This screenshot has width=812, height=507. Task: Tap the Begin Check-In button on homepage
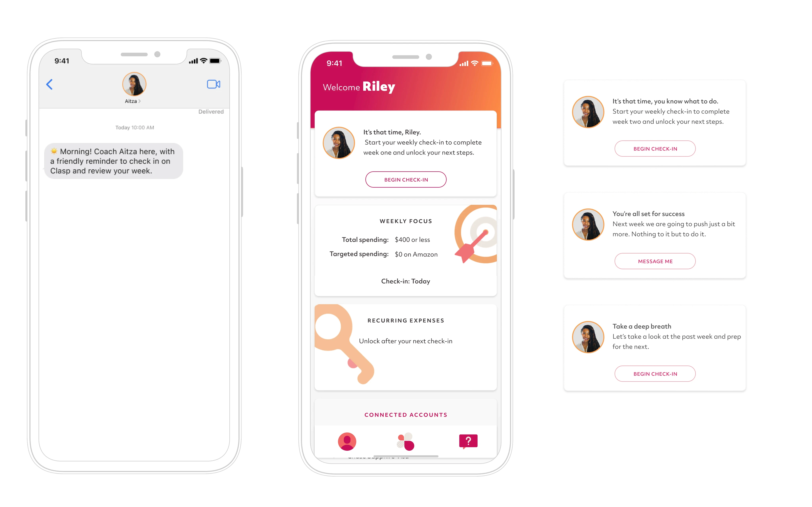[406, 179]
